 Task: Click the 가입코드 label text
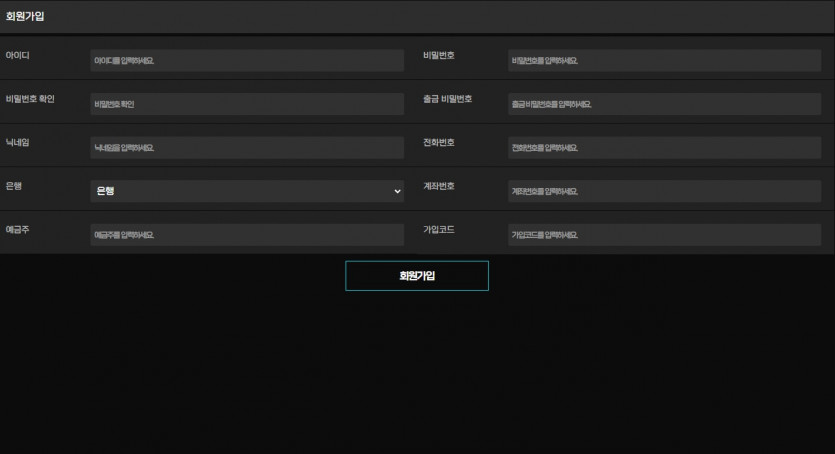coord(439,230)
